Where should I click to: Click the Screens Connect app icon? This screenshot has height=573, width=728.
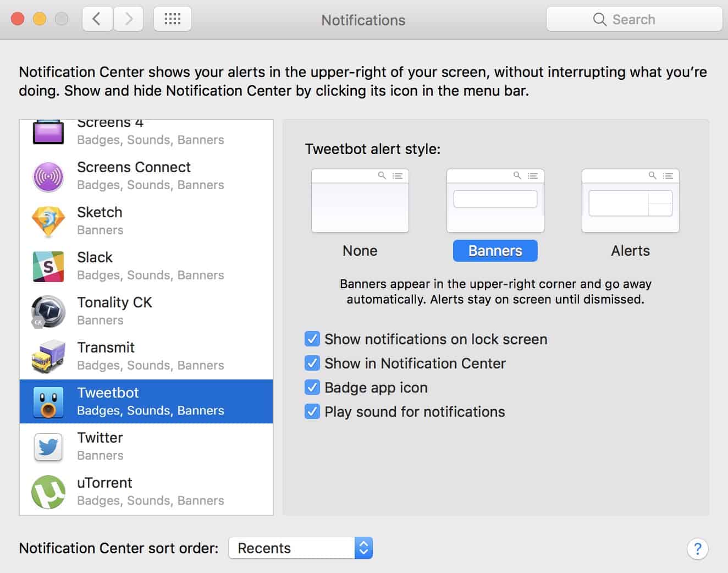tap(48, 177)
